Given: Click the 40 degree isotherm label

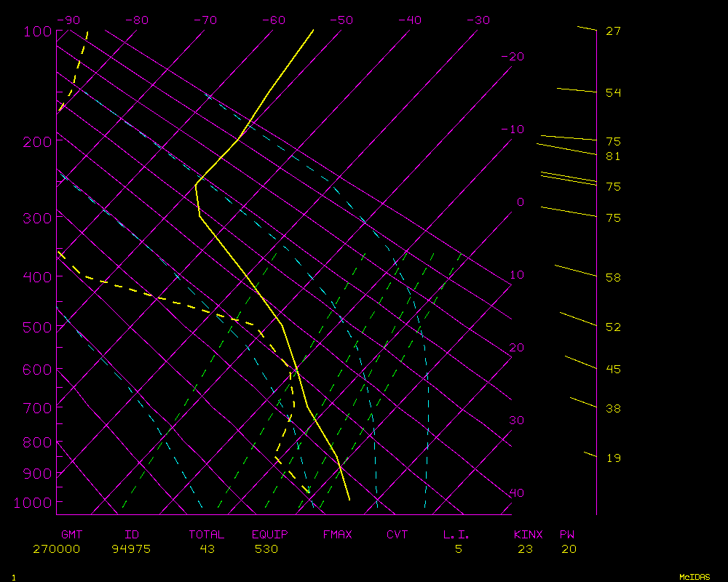Looking at the screenshot, I should 516,493.
